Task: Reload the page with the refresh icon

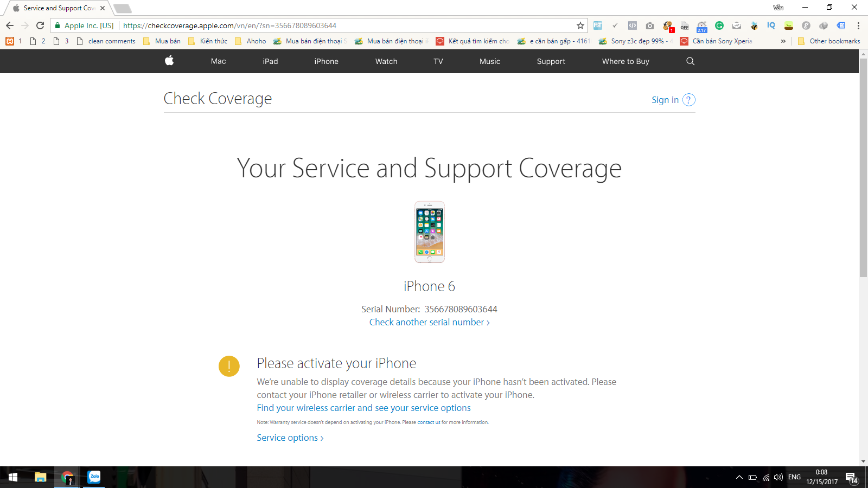Action: [x=40, y=25]
